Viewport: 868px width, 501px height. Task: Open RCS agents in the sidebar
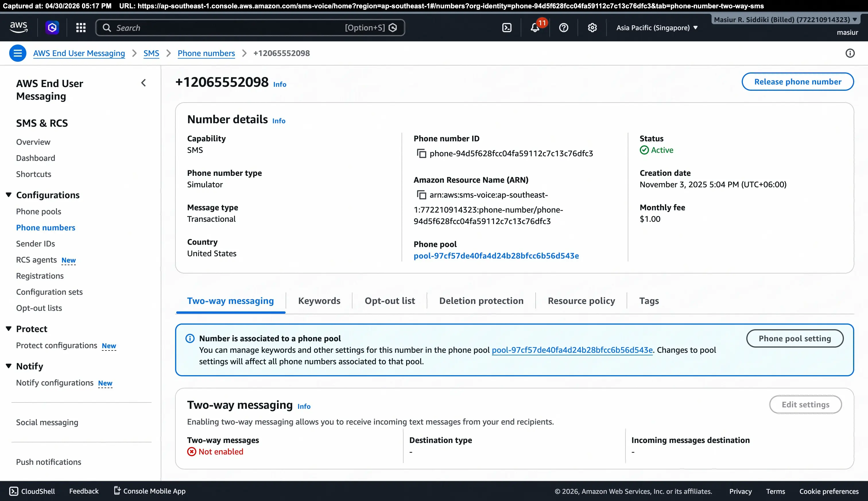pyautogui.click(x=36, y=260)
